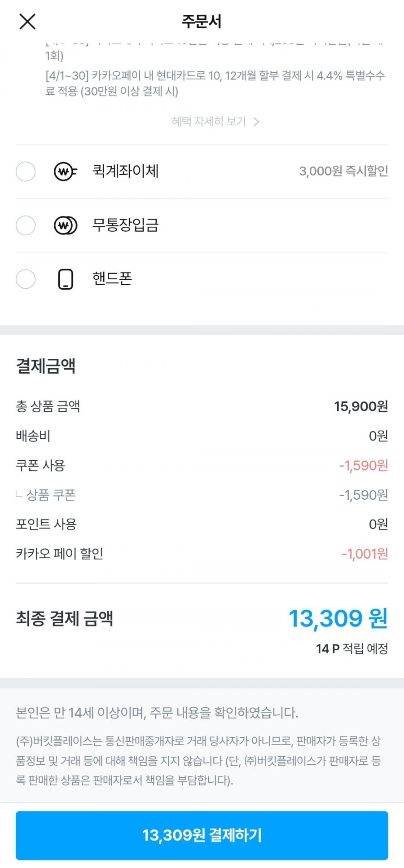Viewport: 404px width, 868px height.
Task: Click the bank deposit double-coin icon
Action: coord(66,225)
